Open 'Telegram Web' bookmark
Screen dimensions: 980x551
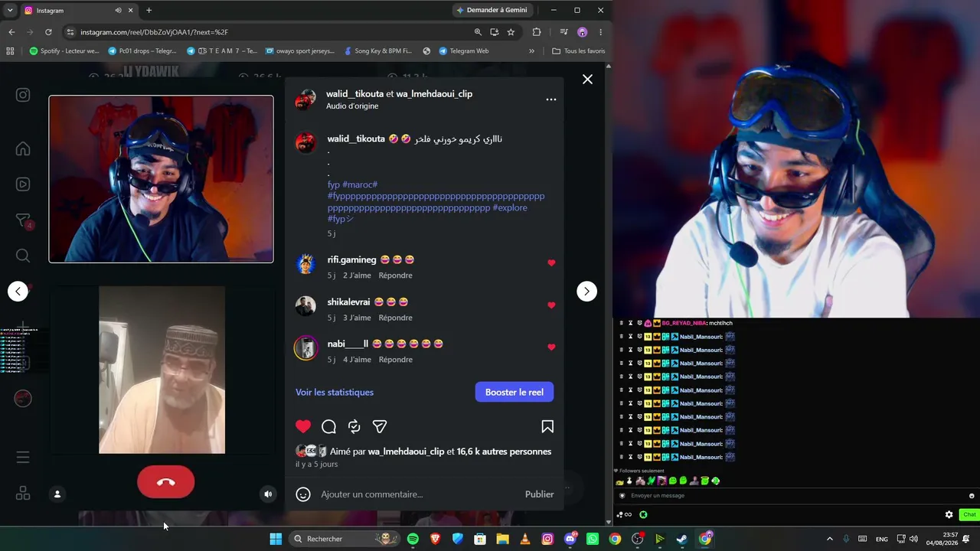click(x=464, y=51)
